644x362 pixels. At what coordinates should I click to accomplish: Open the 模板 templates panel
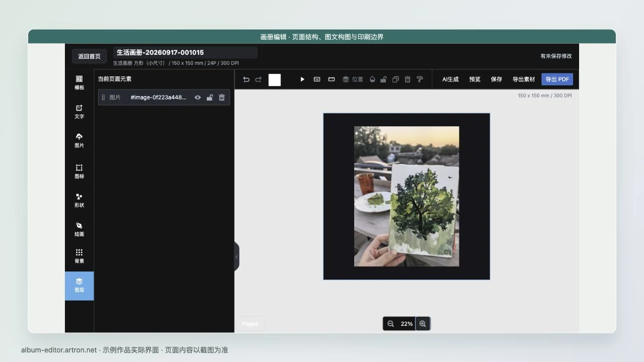click(79, 83)
